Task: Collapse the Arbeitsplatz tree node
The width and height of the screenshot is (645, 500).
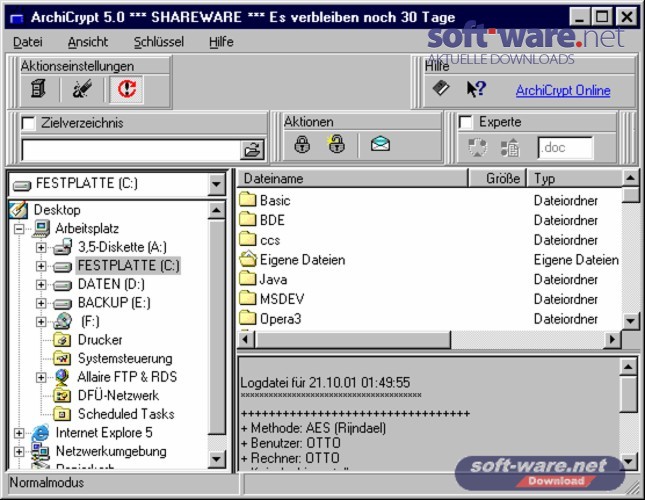Action: (19, 229)
